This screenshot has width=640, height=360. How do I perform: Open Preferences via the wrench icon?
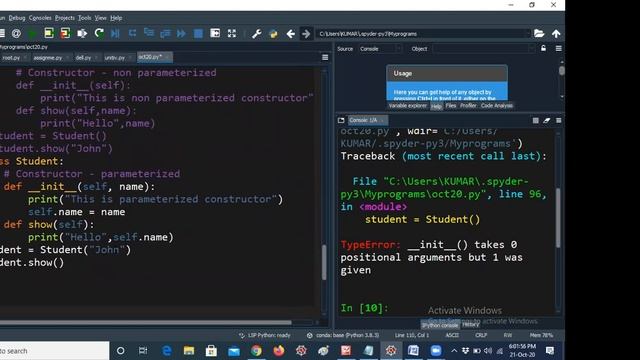(x=257, y=33)
